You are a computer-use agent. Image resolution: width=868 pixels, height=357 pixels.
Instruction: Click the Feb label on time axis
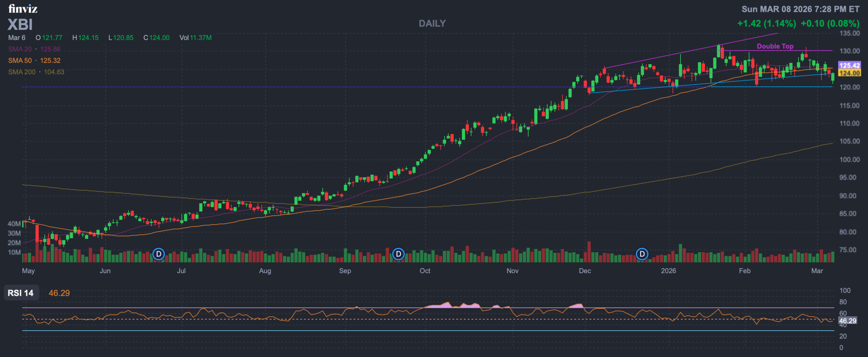[x=745, y=271]
